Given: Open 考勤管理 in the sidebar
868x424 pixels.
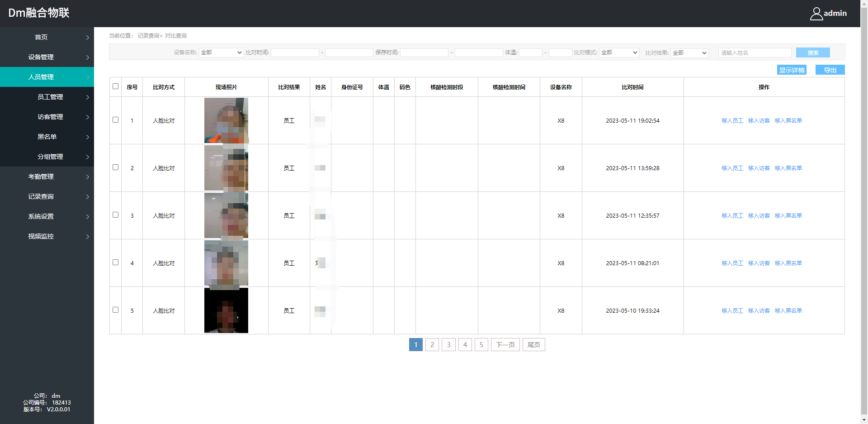Looking at the screenshot, I should click(41, 176).
